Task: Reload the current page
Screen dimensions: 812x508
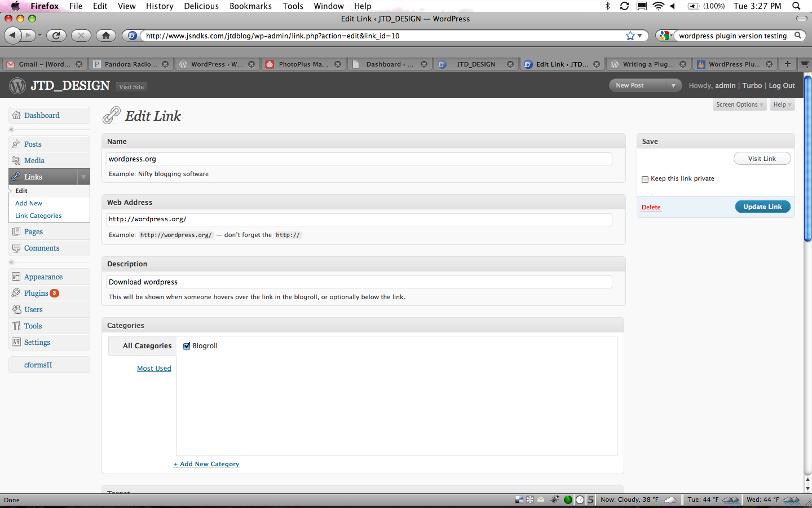Action: tap(56, 36)
